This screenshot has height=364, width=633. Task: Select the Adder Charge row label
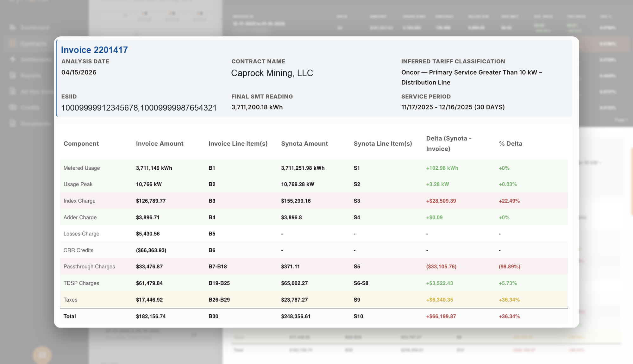coord(80,217)
